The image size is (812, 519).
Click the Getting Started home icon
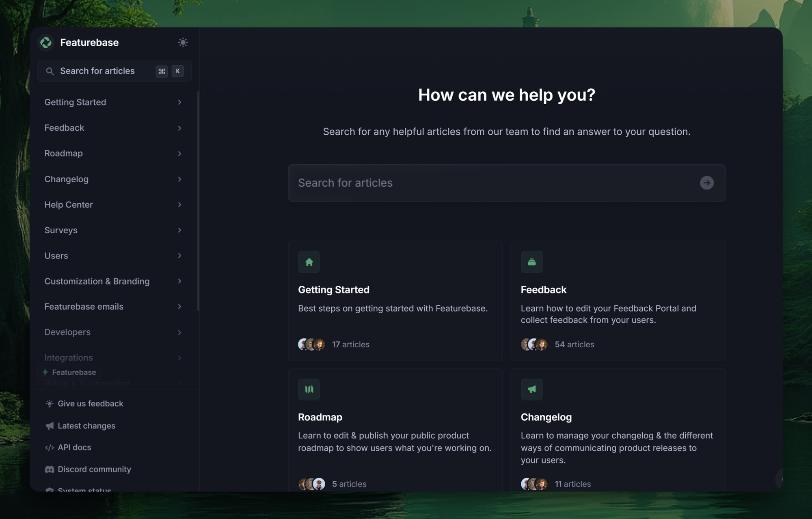[x=309, y=262]
